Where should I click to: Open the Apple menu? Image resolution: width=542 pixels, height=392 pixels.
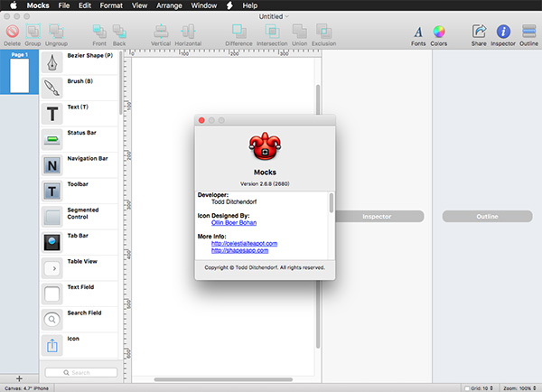(14, 5)
